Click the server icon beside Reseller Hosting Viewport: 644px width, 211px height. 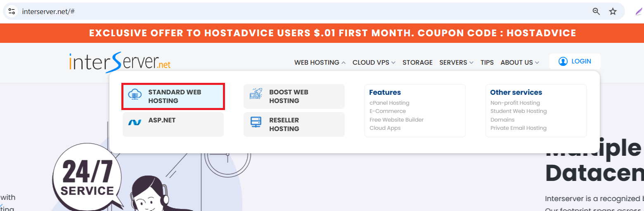pos(256,122)
